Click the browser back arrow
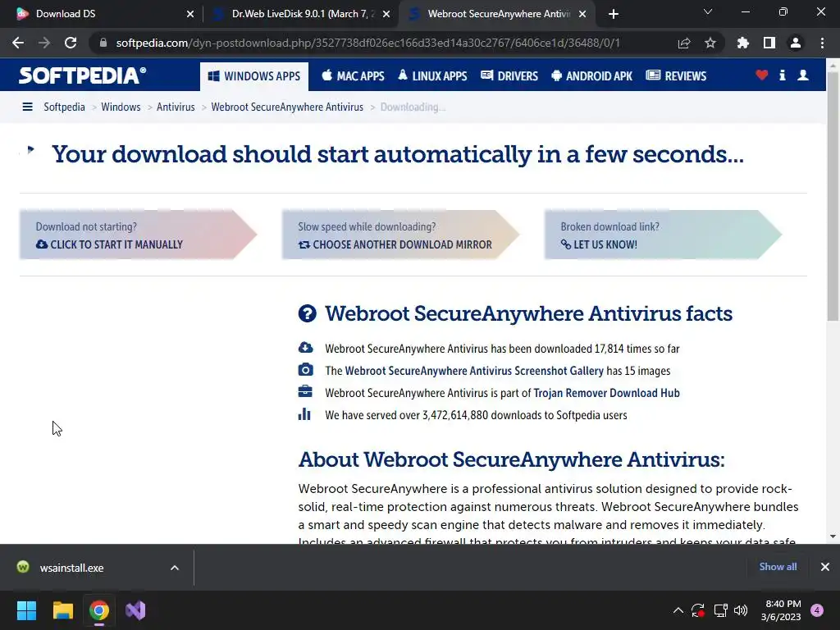The width and height of the screenshot is (840, 630). click(x=18, y=43)
